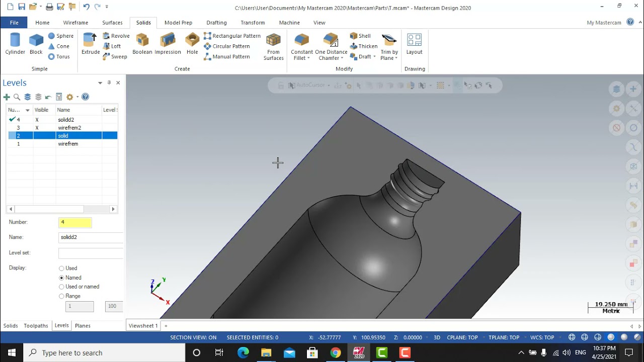Select the Used or named option

click(61, 287)
